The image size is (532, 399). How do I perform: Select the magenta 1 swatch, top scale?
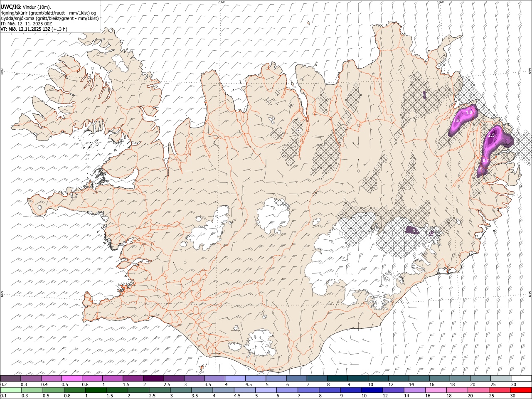(x=113, y=379)
